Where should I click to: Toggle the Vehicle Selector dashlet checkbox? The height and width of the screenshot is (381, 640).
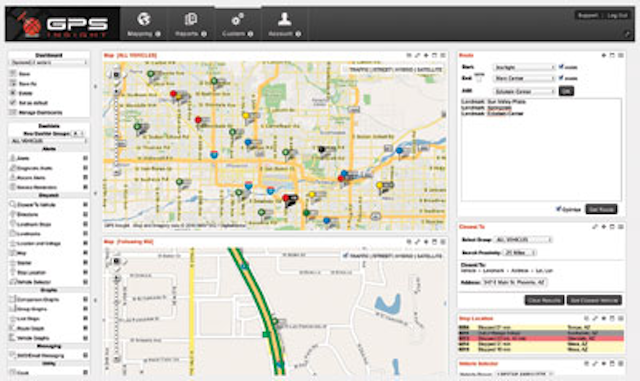(85, 282)
